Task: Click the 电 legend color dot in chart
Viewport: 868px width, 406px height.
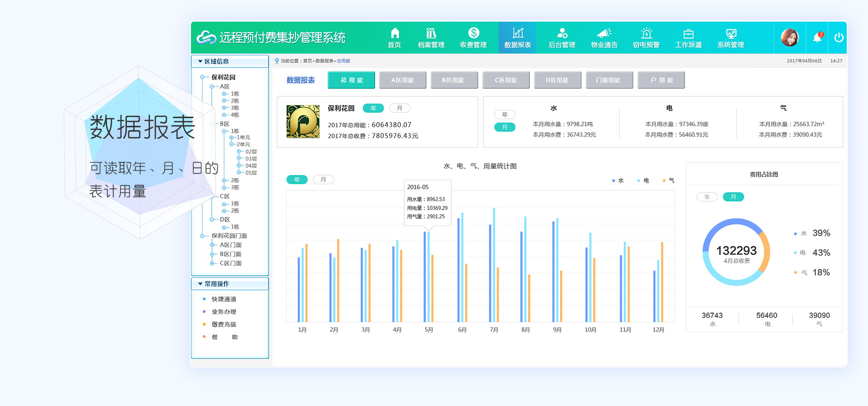Action: click(638, 181)
